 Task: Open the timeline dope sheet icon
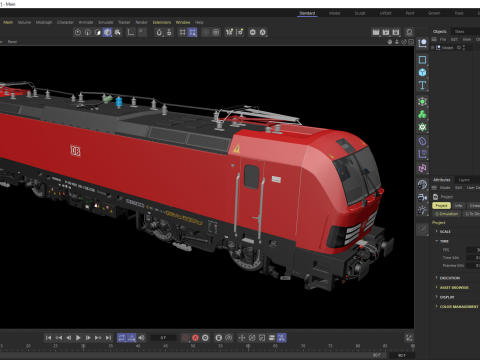[409, 338]
